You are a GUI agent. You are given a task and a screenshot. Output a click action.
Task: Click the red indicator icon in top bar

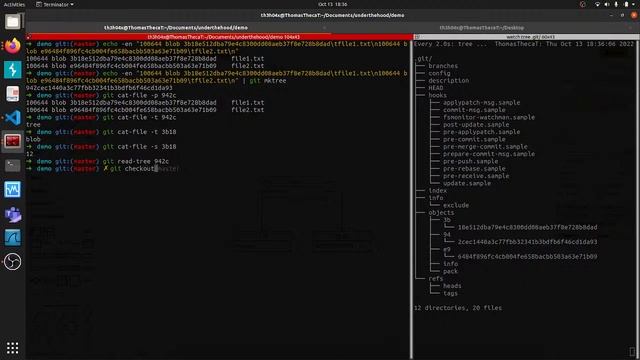pos(583,4)
